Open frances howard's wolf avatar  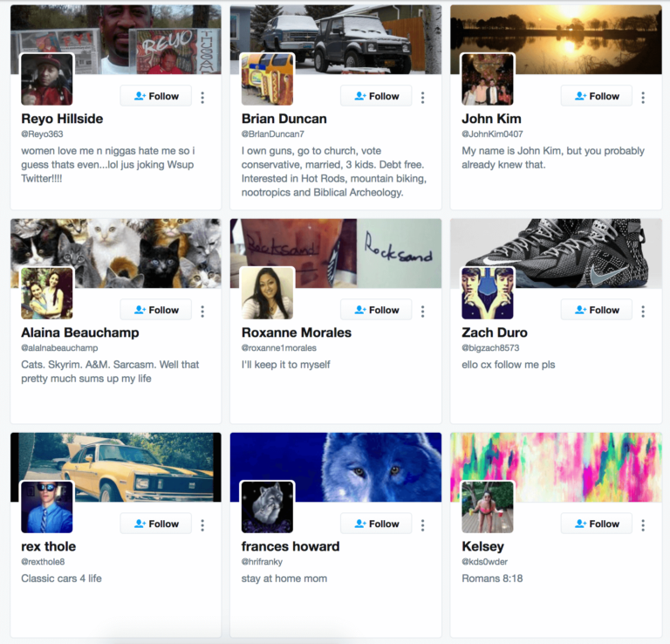coord(267,507)
